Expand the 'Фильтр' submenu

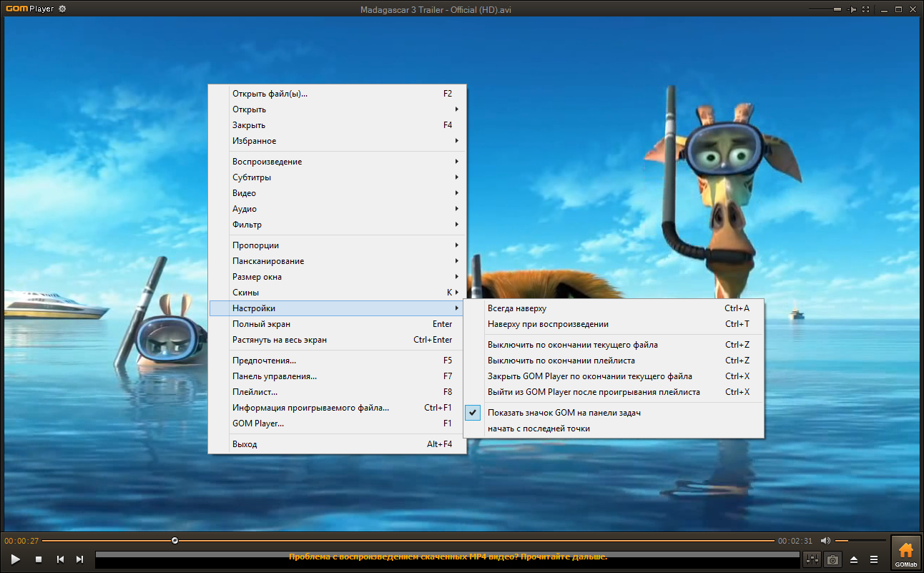337,225
